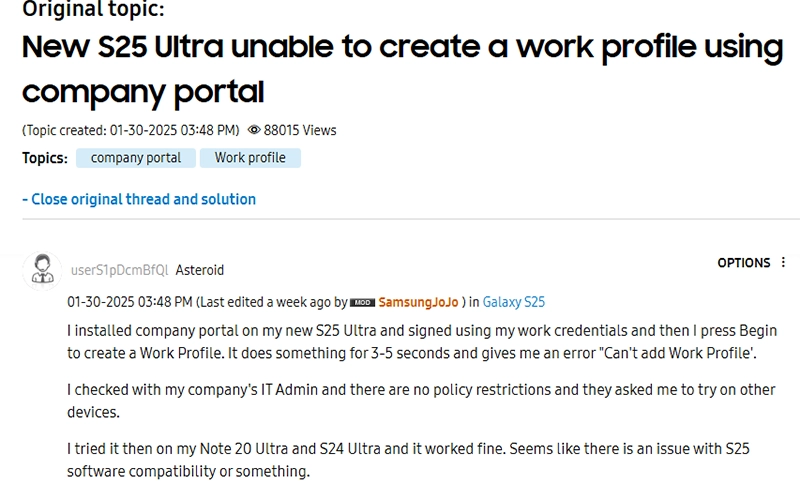Click the Original topic heading
The width and height of the screenshot is (800, 500).
click(93, 9)
